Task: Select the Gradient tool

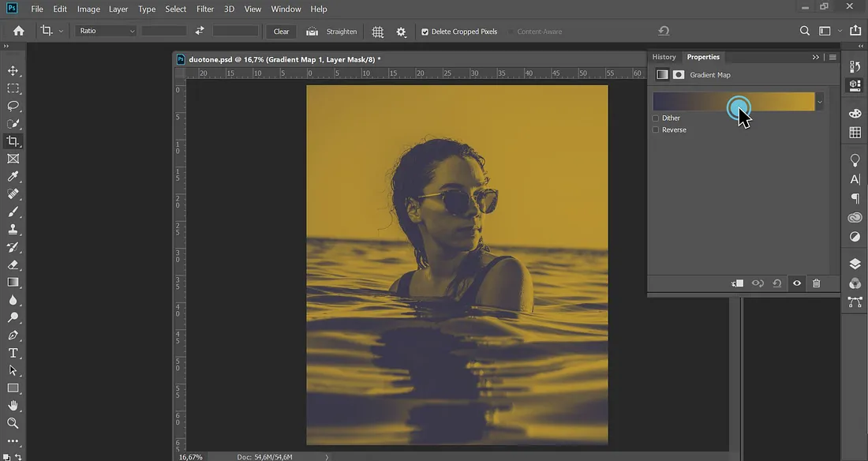Action: click(x=13, y=282)
